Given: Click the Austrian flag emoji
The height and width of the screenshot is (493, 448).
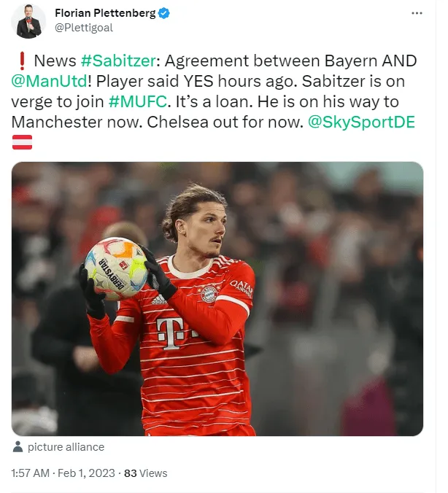Looking at the screenshot, I should pos(22,142).
